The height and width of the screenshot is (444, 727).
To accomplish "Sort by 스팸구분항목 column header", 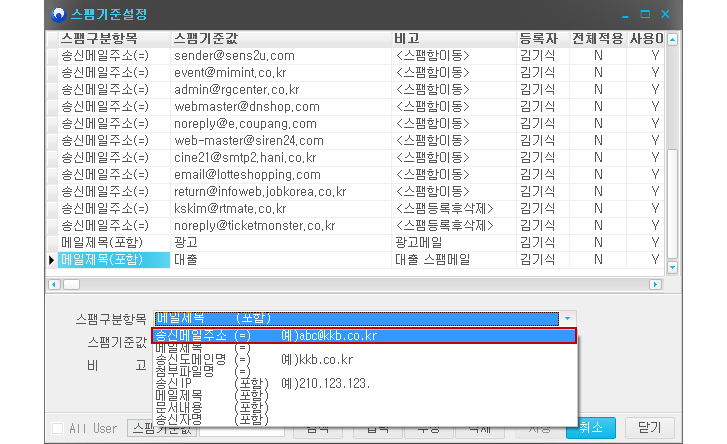I will pyautogui.click(x=114, y=38).
